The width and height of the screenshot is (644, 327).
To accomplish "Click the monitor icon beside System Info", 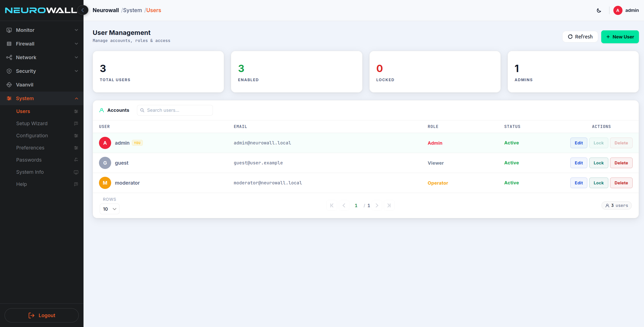I will coord(76,172).
